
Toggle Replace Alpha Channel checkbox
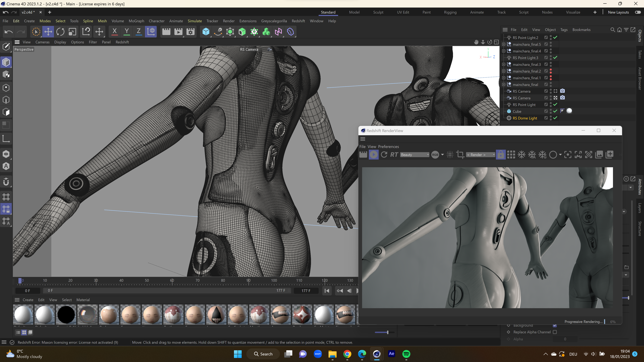[x=555, y=332]
